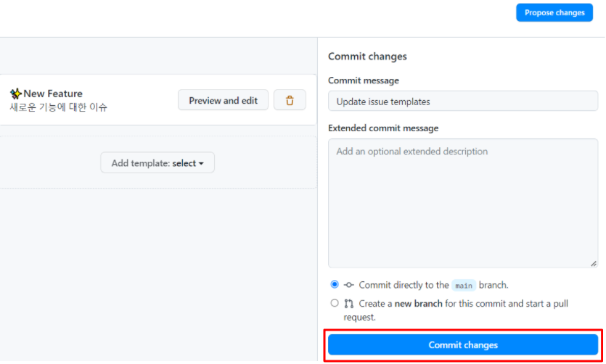Image resolution: width=606 pixels, height=364 pixels.
Task: Click the New Feature sparkle emoji icon
Action: click(16, 94)
